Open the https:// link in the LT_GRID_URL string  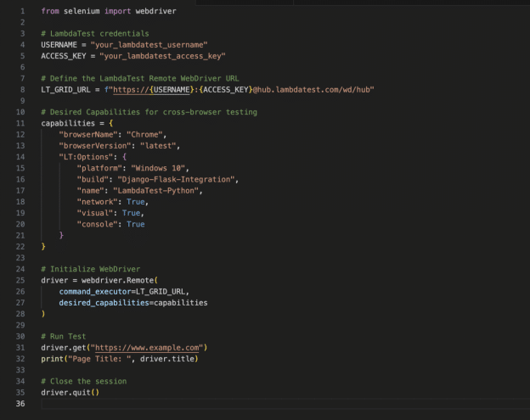tap(151, 89)
